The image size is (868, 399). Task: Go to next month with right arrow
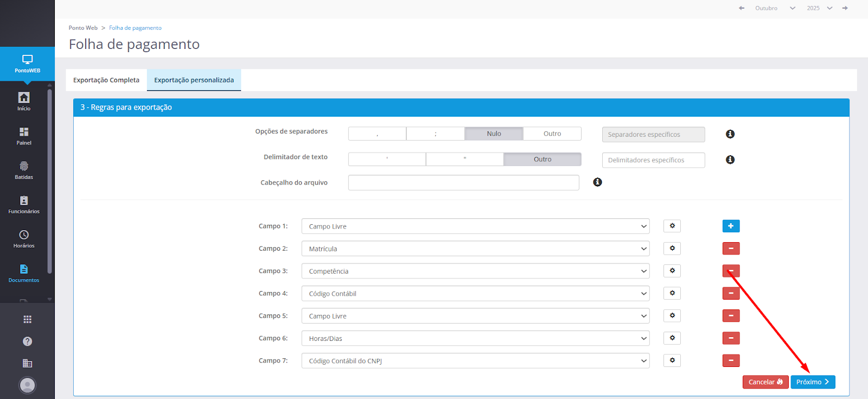tap(845, 8)
